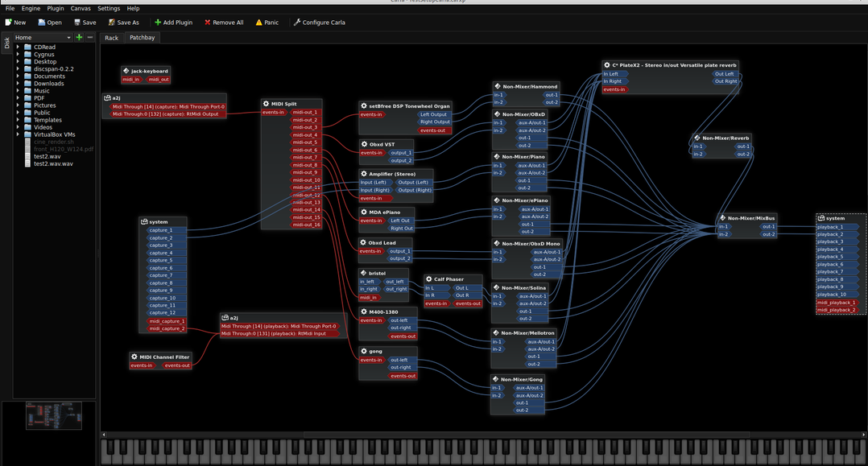Viewport: 868px width, 466px height.
Task: Open the Settings menu
Action: click(109, 8)
